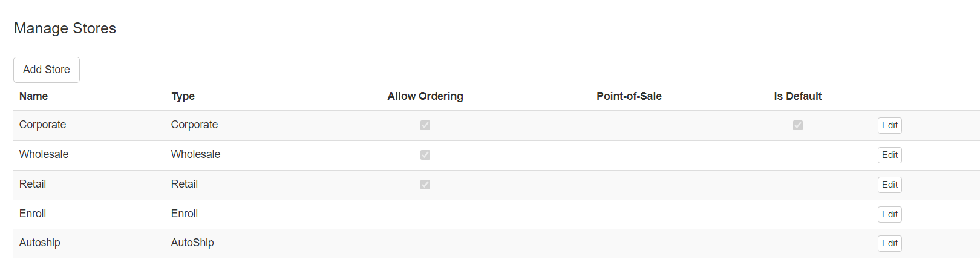Click the Point-of-Sale column header
Viewport: 980px width, 259px height.
click(x=629, y=96)
